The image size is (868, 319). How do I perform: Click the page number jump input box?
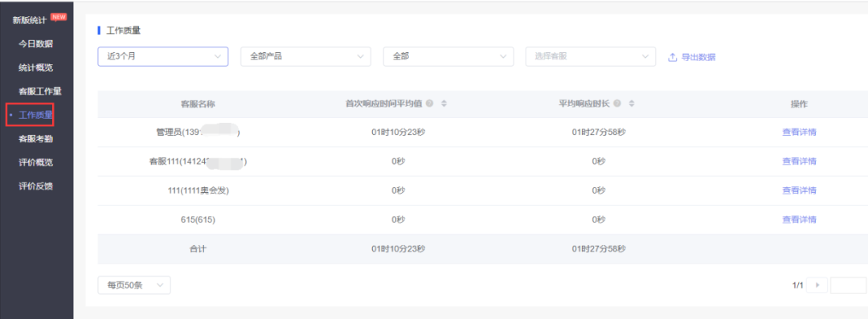click(x=848, y=285)
